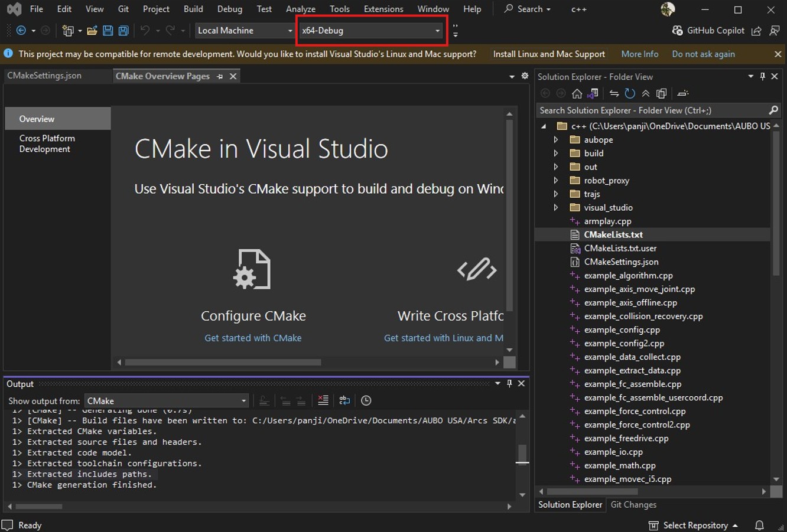Expand the aubope folder
The width and height of the screenshot is (787, 532).
555,140
